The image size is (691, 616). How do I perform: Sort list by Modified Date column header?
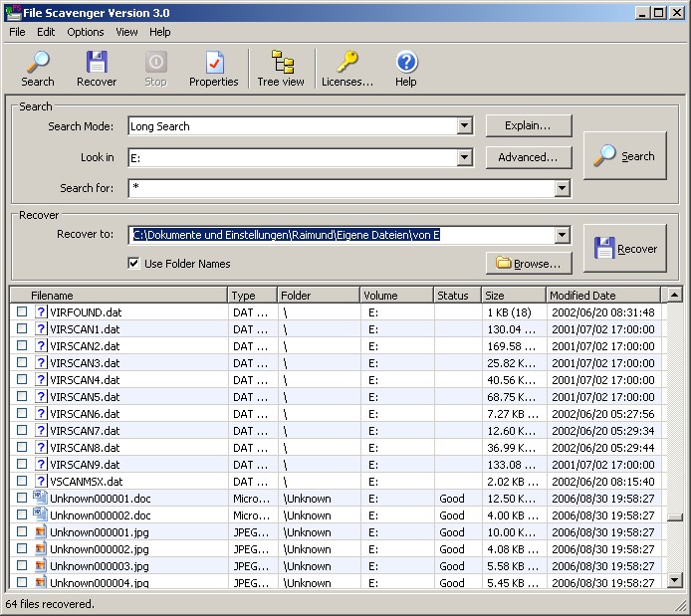point(603,295)
